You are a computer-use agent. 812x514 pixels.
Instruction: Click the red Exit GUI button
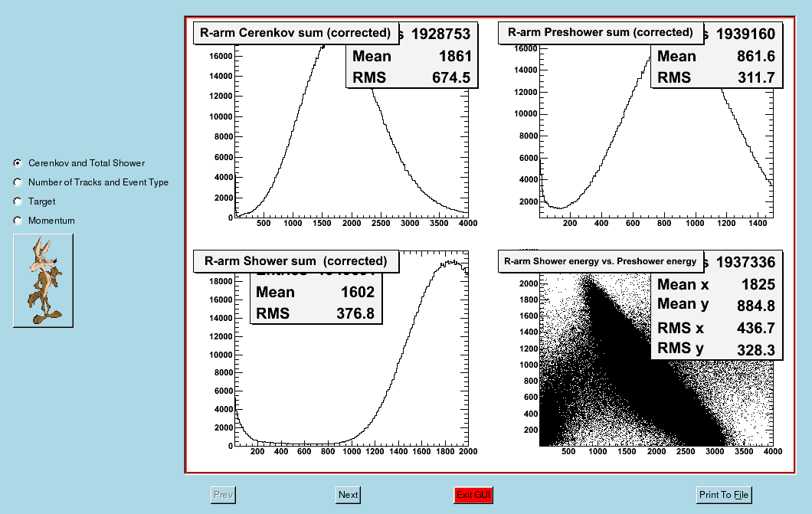tap(473, 495)
